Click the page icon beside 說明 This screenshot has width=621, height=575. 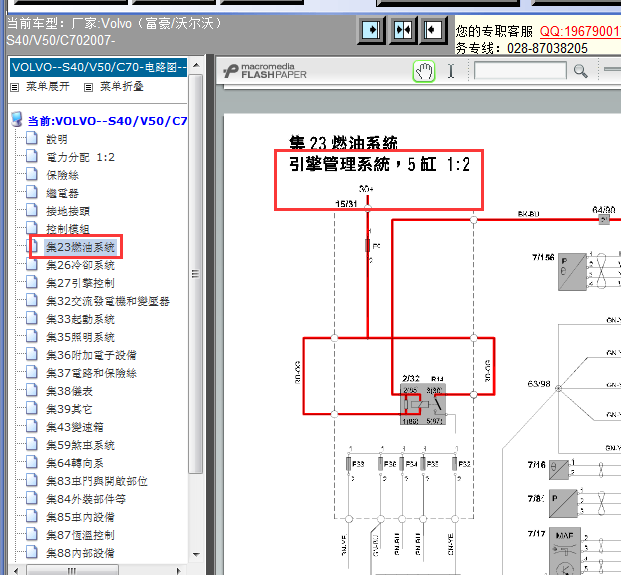coord(32,138)
